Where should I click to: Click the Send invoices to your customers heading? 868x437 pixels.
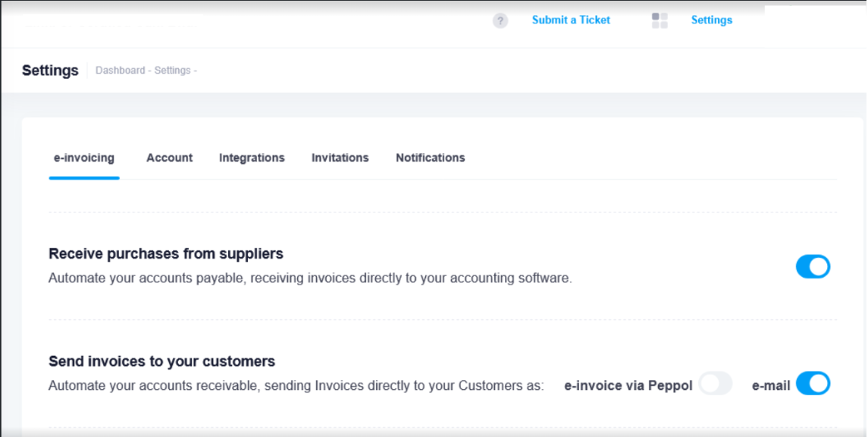pyautogui.click(x=161, y=361)
